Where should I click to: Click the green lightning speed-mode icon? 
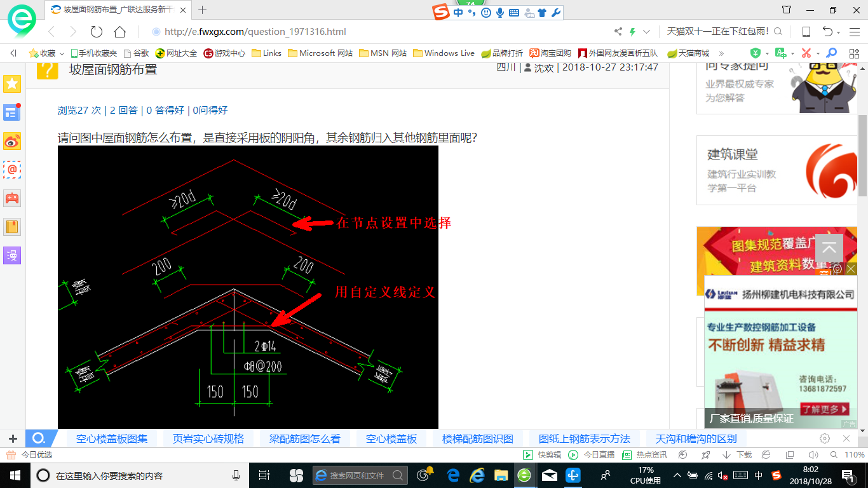coord(632,32)
